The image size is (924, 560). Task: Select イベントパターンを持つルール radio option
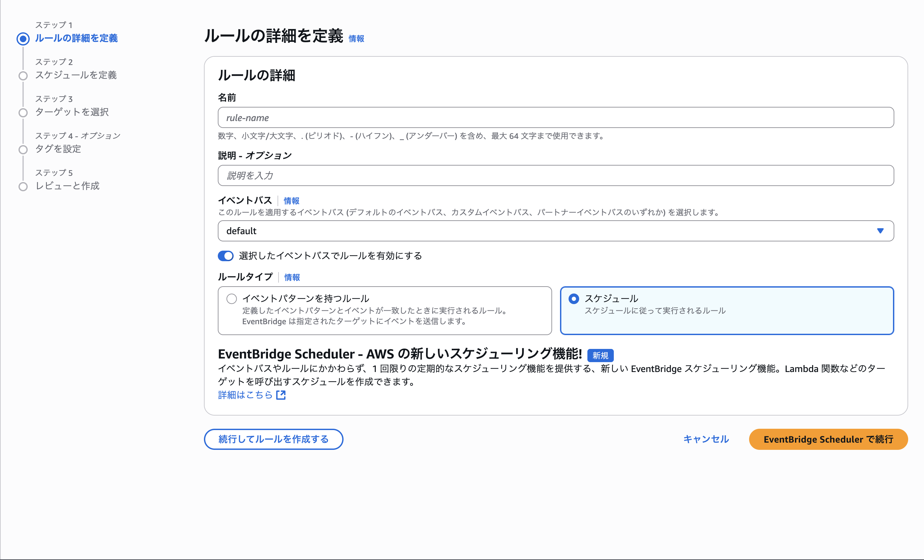tap(232, 299)
